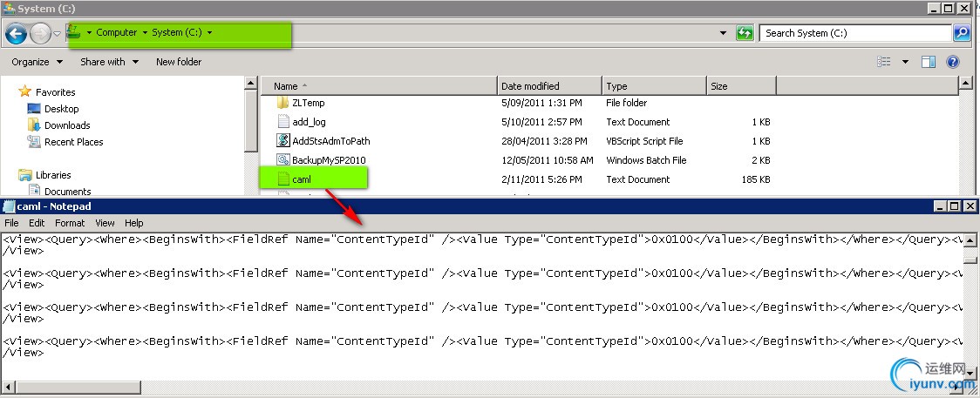Open the Notepad Format menu

(x=70, y=223)
